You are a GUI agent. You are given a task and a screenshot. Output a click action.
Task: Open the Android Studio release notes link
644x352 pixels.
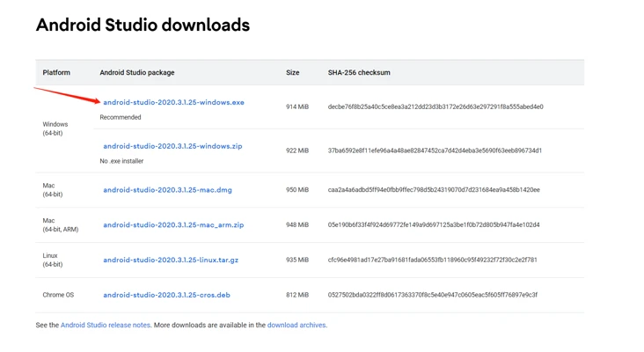106,326
